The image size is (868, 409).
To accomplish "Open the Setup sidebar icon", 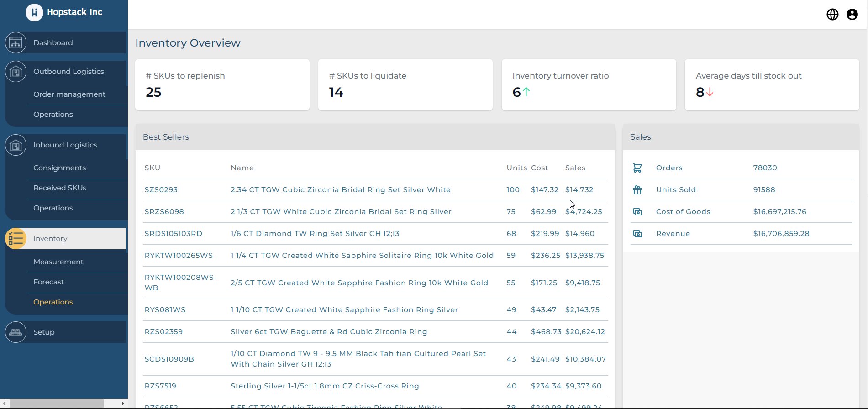I will click(x=16, y=332).
